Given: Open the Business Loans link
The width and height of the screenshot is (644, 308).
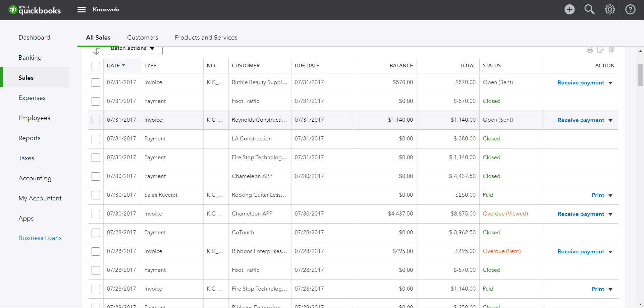Looking at the screenshot, I should pos(40,238).
